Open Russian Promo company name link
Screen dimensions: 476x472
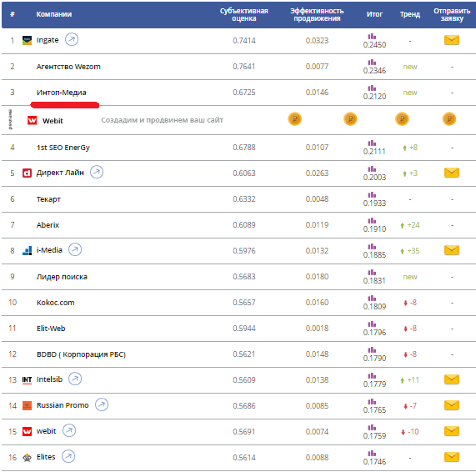point(63,405)
